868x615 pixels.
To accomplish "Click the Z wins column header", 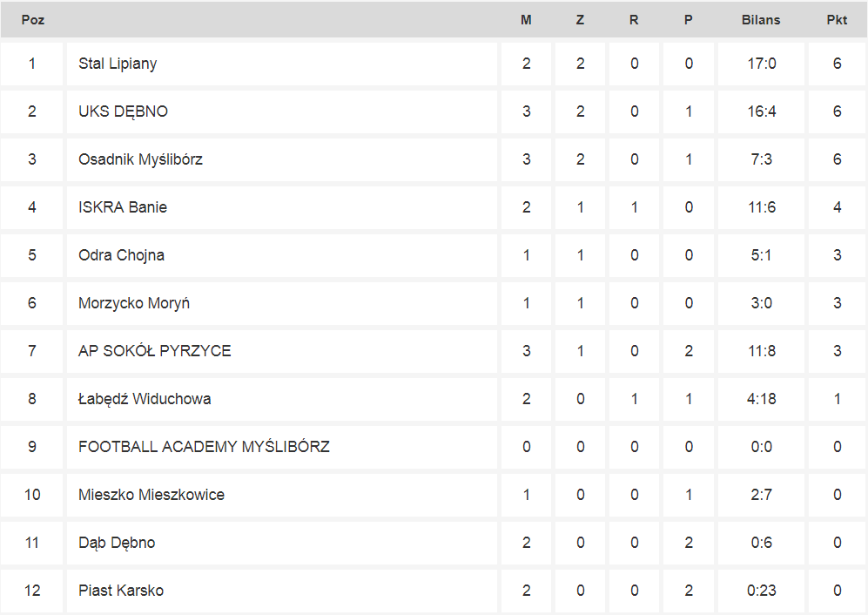I will (x=580, y=20).
